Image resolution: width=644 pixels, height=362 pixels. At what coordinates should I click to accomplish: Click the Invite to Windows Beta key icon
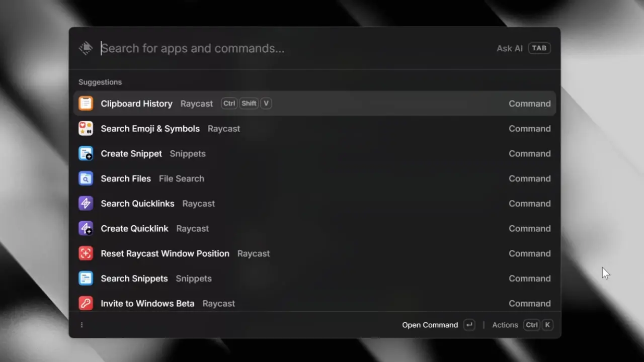[86, 303]
